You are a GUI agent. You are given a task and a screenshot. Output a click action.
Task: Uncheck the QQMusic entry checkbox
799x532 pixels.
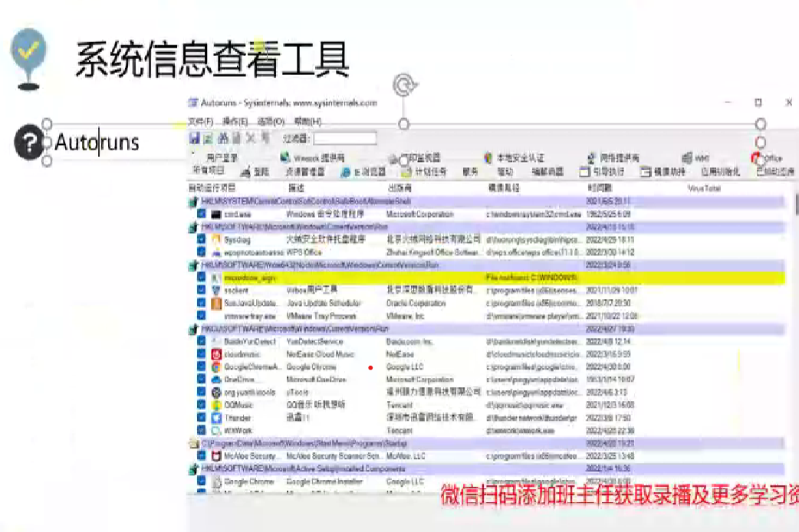coord(202,405)
